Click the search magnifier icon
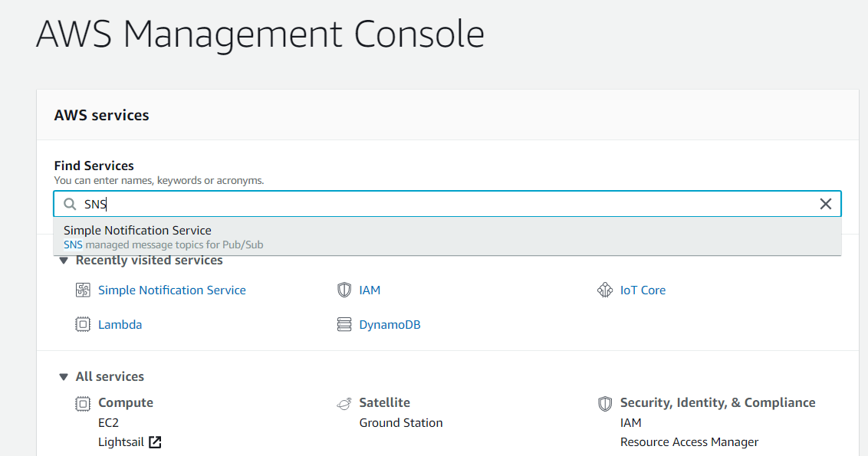Viewport: 868px width, 456px height. 70,204
